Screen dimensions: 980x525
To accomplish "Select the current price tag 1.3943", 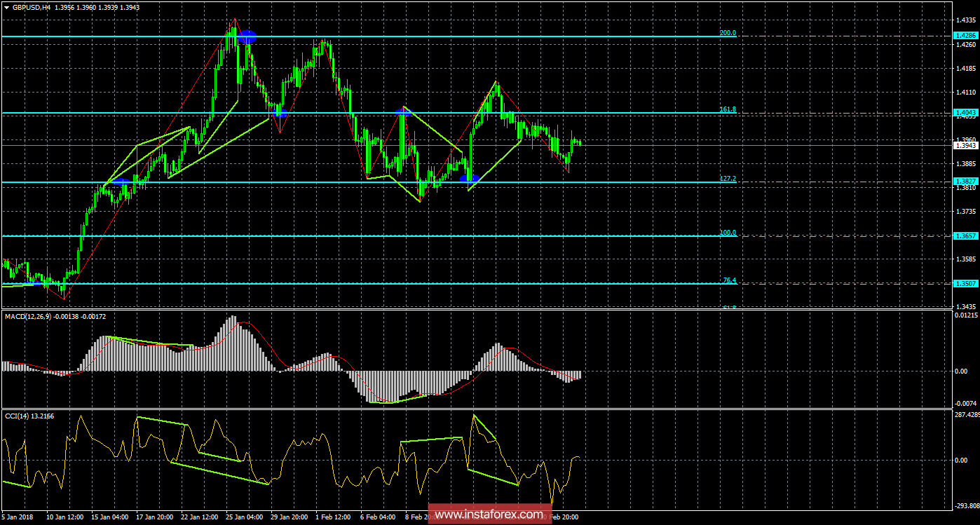I will coord(965,145).
